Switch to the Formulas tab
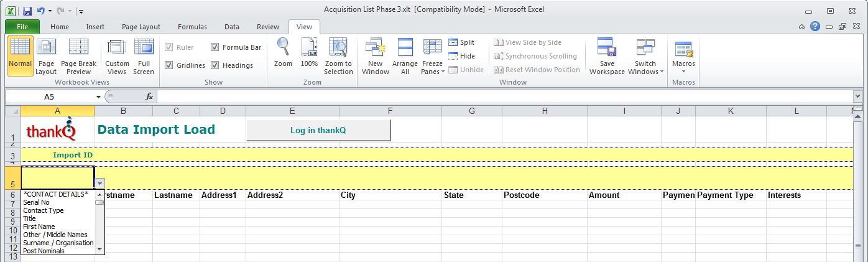 (x=192, y=27)
